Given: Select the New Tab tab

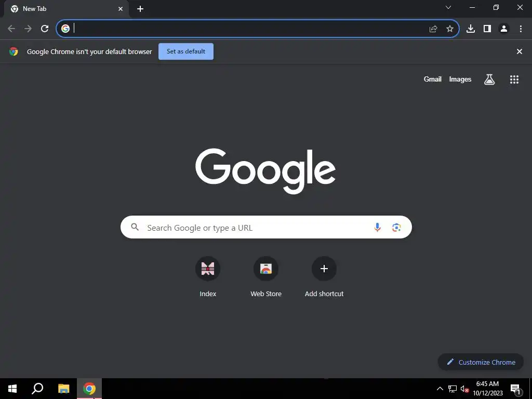Looking at the screenshot, I should point(66,9).
